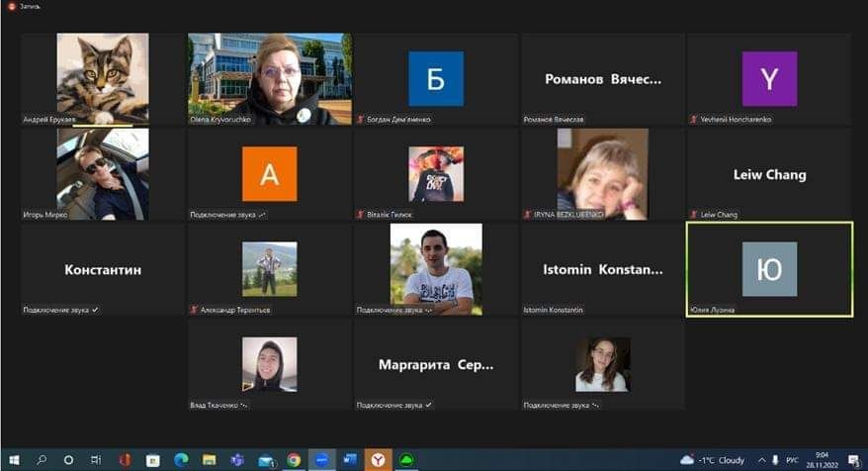Select Игорь Мирко's car selfie photo
The height and width of the screenshot is (471, 868).
(x=103, y=174)
